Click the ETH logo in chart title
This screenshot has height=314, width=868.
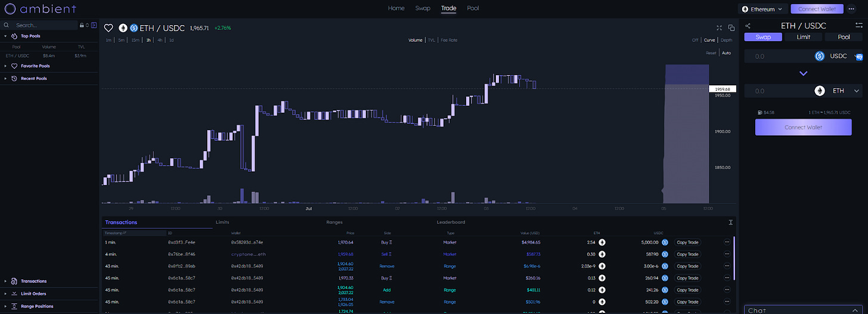pyautogui.click(x=123, y=28)
